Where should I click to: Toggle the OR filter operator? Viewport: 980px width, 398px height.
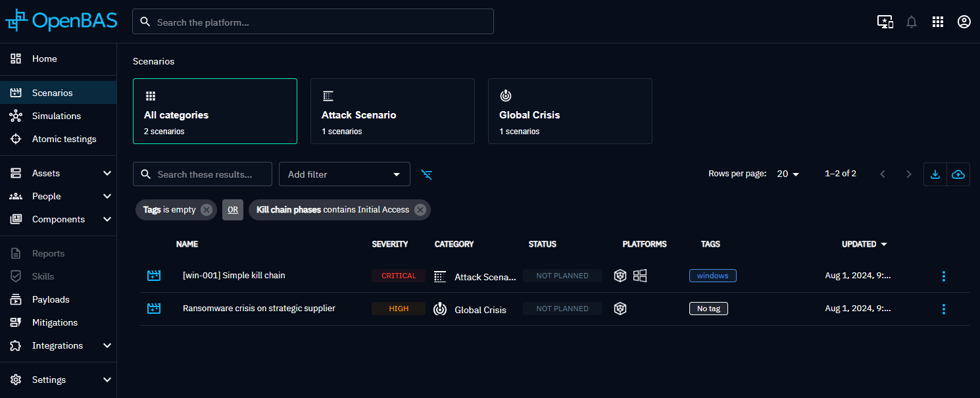pyautogui.click(x=233, y=210)
